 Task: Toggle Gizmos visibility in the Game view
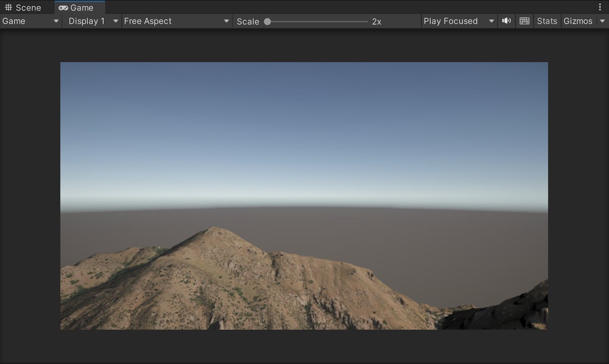(578, 21)
